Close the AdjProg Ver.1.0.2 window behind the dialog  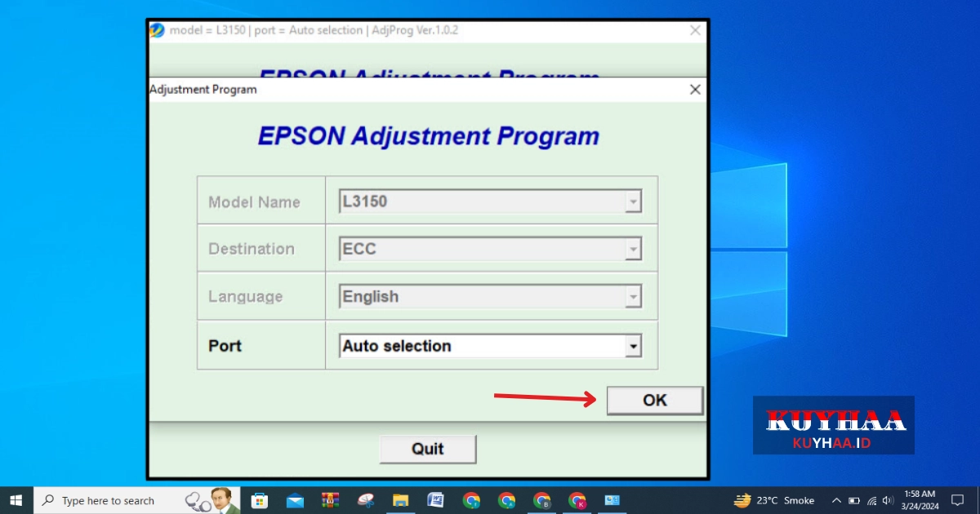(x=695, y=30)
